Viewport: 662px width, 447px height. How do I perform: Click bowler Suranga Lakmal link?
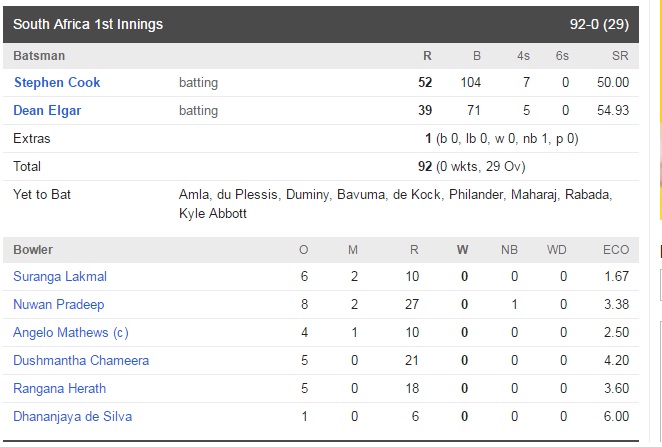pos(60,276)
